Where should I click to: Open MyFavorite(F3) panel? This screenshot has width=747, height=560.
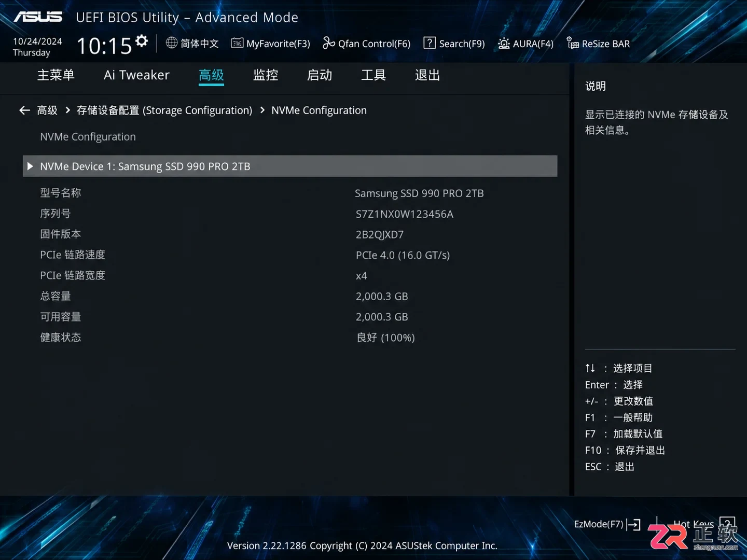click(x=271, y=44)
